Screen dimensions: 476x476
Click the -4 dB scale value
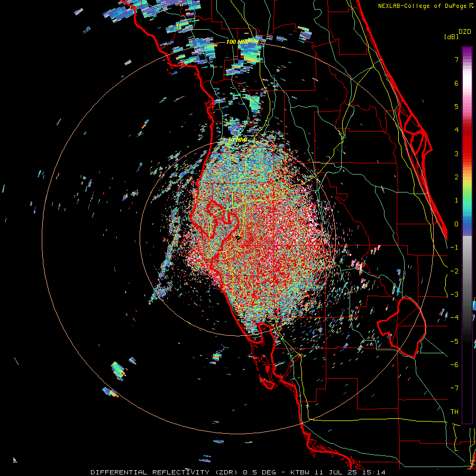(x=454, y=317)
